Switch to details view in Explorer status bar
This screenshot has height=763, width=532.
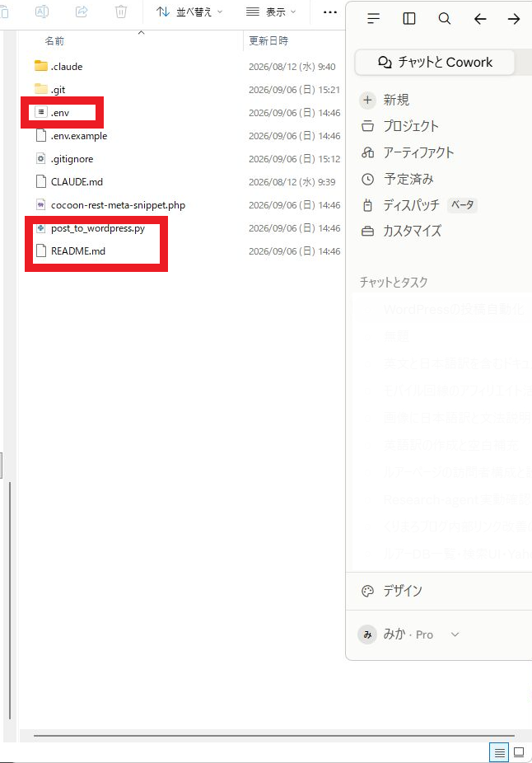tap(499, 752)
